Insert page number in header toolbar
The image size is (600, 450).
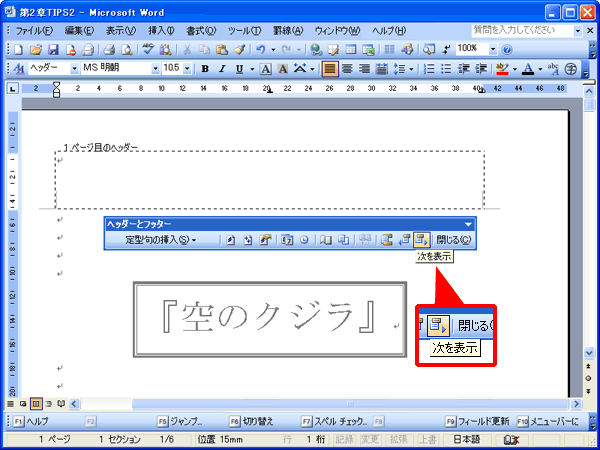(x=231, y=240)
